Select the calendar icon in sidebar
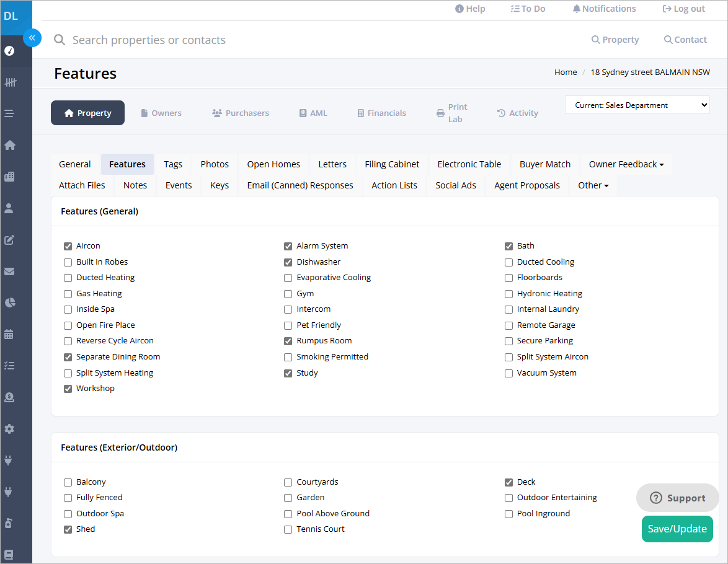 9,333
